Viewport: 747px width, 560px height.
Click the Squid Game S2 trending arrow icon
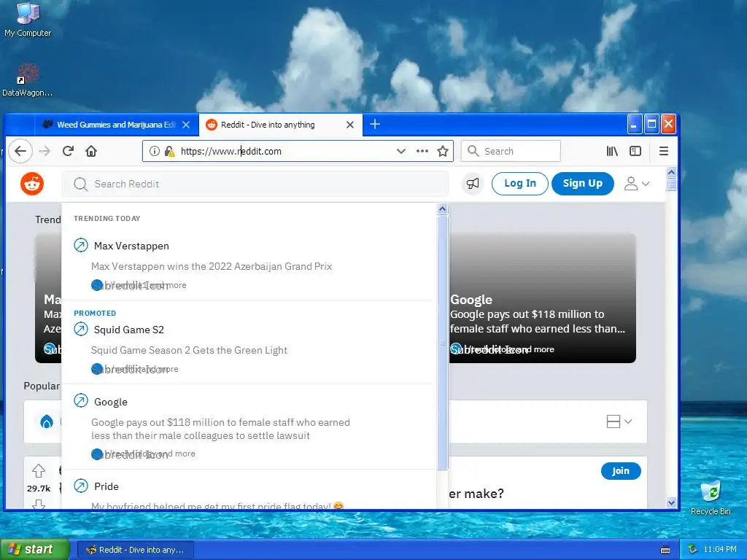81,329
